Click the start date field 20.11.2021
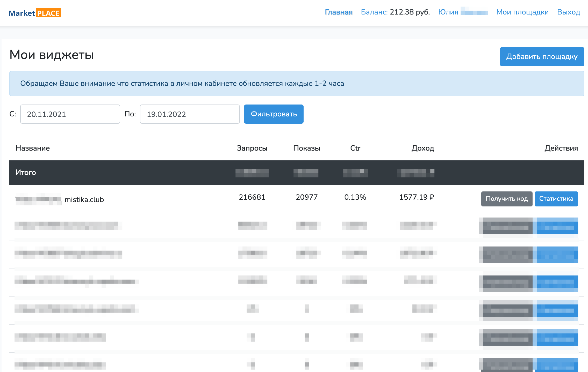 (70, 114)
